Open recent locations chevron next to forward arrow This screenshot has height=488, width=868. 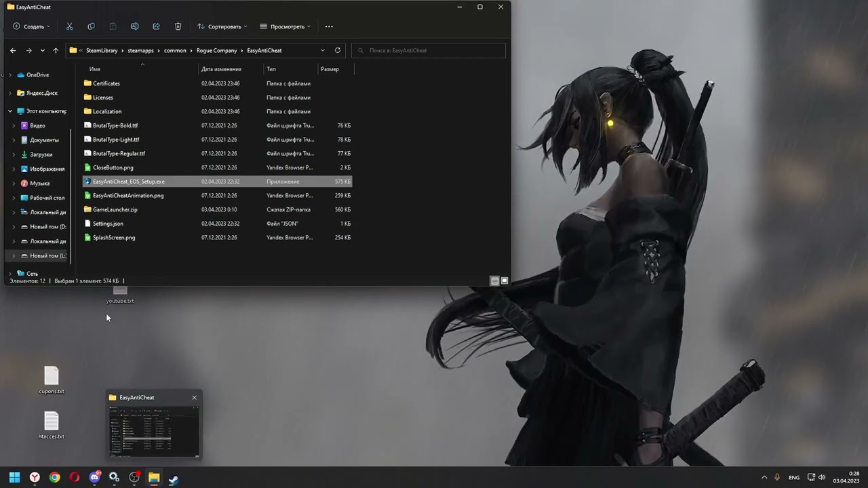(x=43, y=50)
